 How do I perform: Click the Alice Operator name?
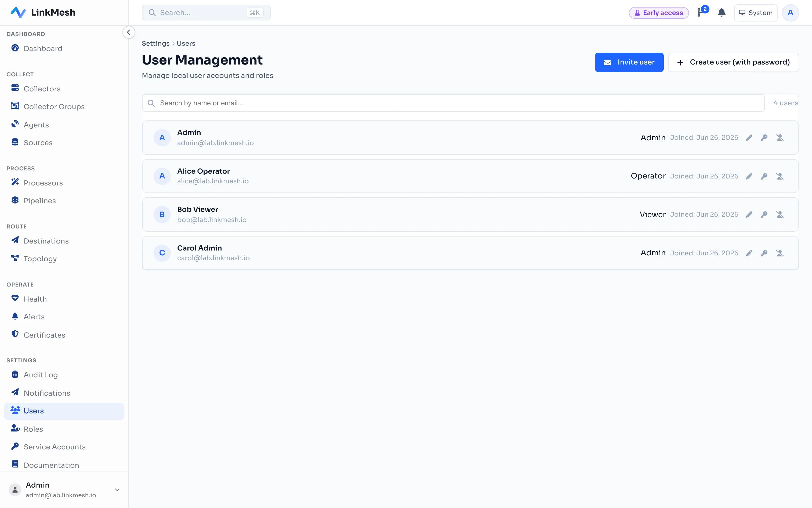tap(203, 171)
